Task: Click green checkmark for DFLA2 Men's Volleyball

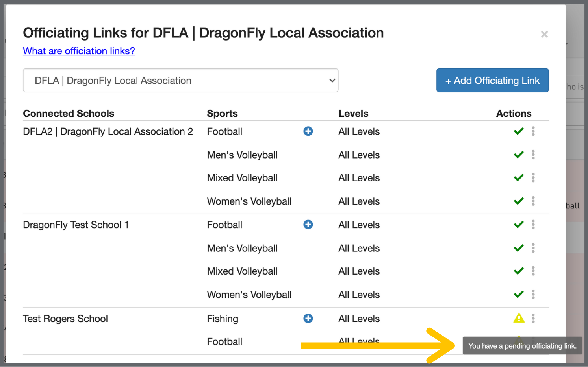Action: click(x=519, y=155)
